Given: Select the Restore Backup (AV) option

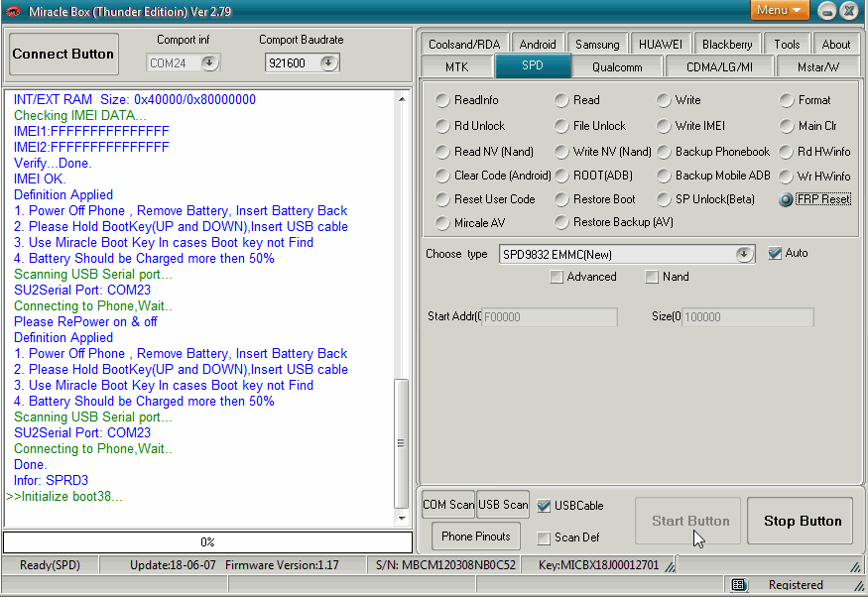Looking at the screenshot, I should (561, 222).
